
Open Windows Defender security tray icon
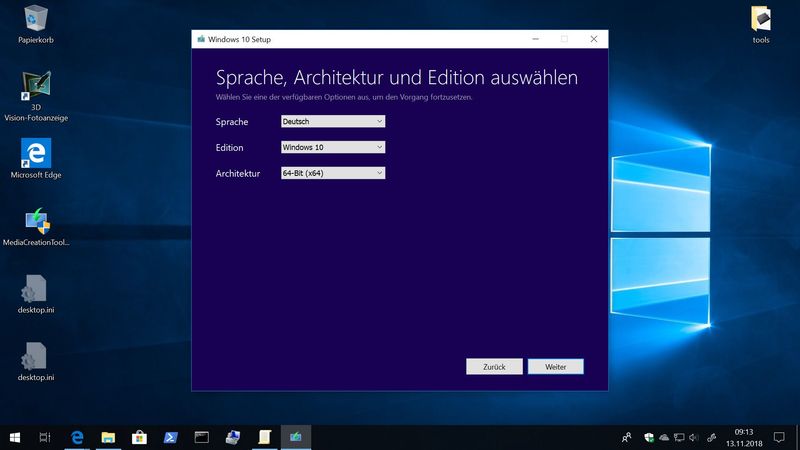click(649, 437)
